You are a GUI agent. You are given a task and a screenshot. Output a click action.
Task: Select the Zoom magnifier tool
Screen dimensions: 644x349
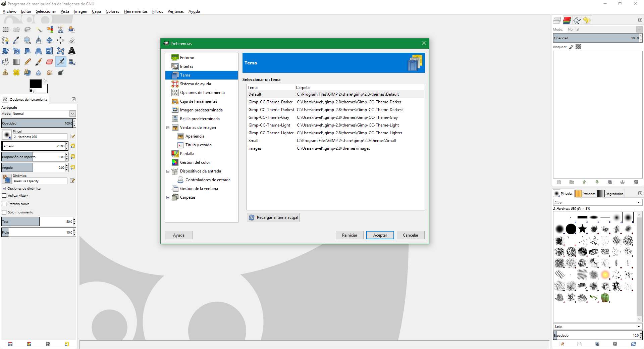[x=28, y=40]
